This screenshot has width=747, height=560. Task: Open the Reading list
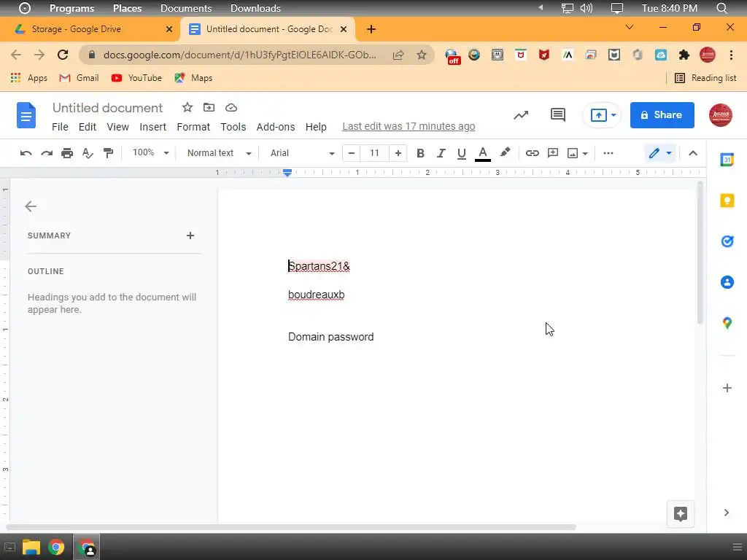coord(705,78)
